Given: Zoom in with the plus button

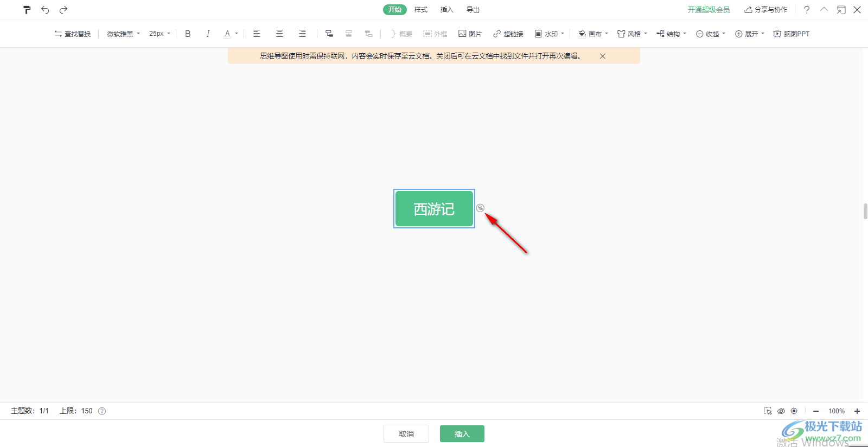Looking at the screenshot, I should (x=857, y=411).
